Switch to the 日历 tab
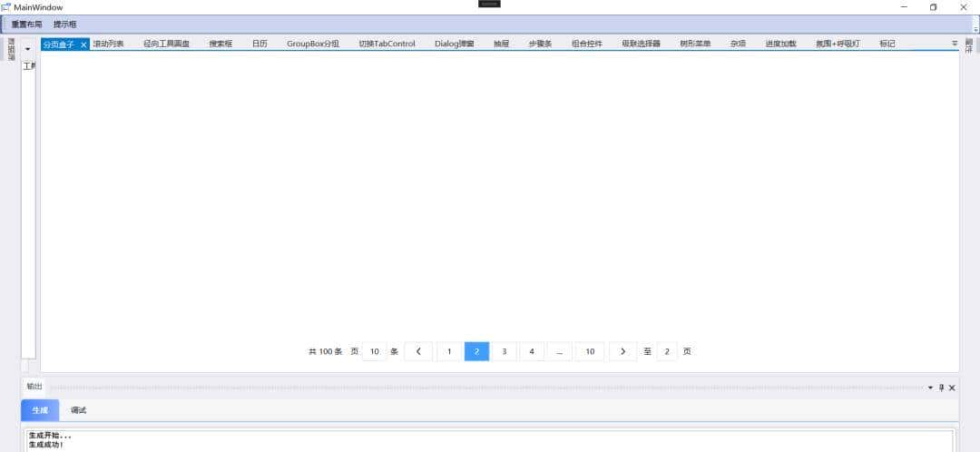This screenshot has height=452, width=980. [x=260, y=44]
